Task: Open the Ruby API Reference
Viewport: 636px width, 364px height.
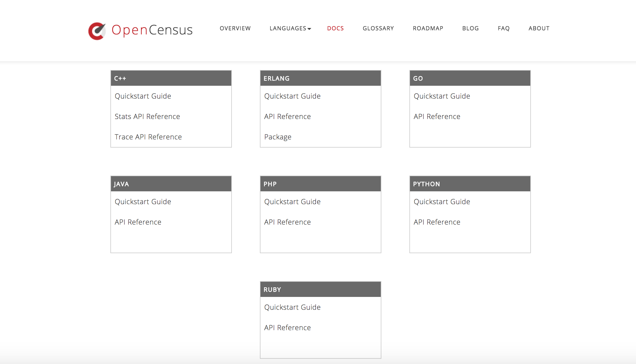Action: (287, 328)
